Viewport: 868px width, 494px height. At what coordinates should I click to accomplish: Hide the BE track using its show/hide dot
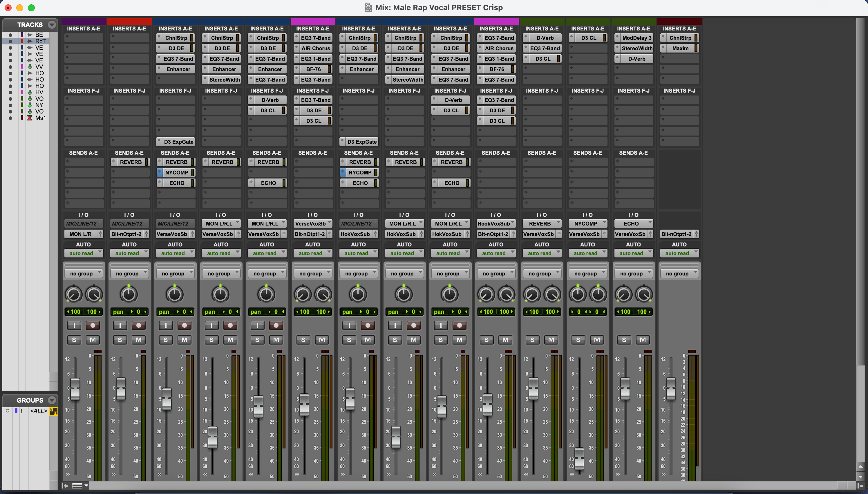[x=10, y=35]
